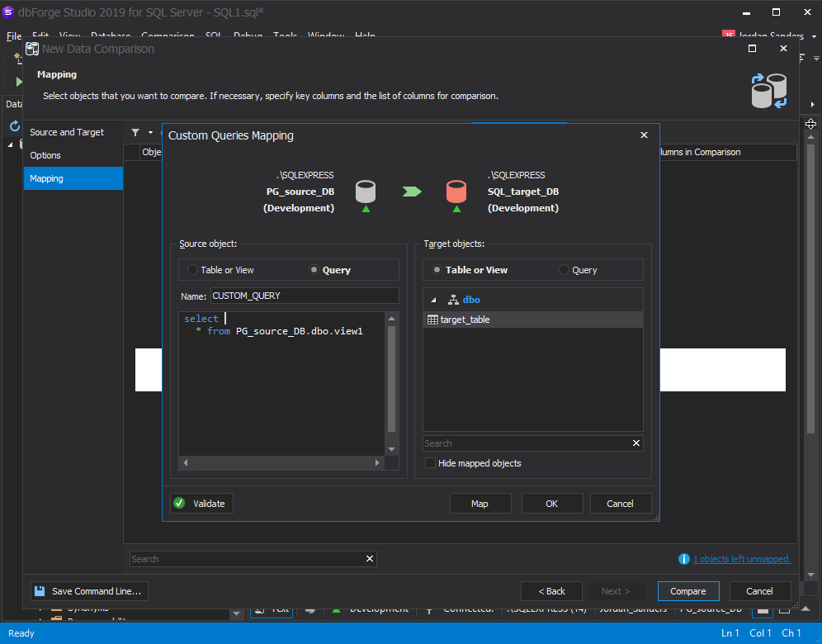Click the Ready status text
The height and width of the screenshot is (644, 822).
coord(21,633)
